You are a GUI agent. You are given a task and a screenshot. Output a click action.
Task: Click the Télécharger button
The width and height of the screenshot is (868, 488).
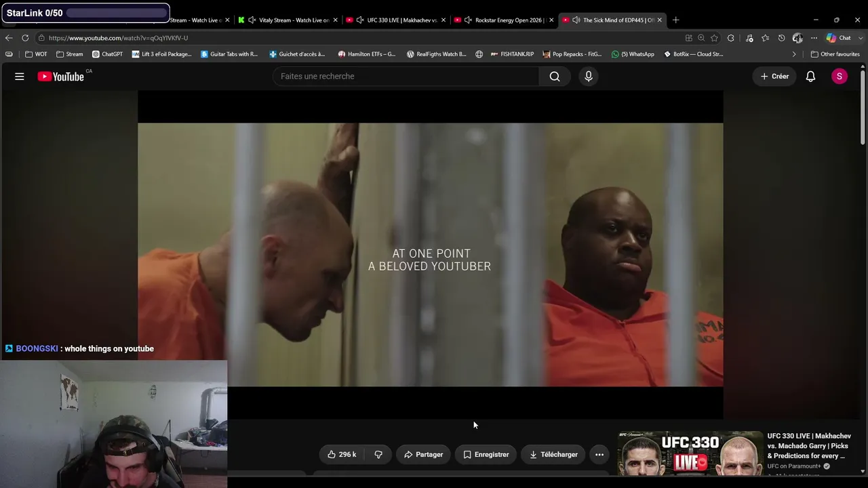coord(553,455)
